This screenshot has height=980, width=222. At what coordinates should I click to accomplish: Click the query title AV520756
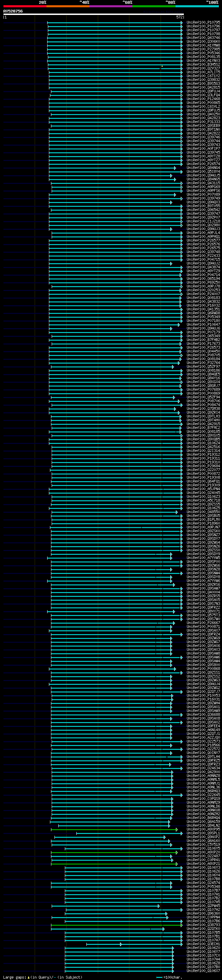[13, 11]
